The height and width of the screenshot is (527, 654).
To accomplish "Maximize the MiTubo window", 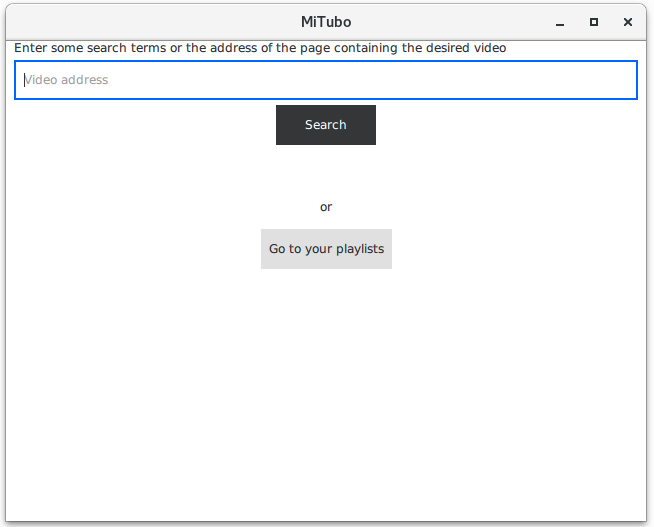I will 594,22.
